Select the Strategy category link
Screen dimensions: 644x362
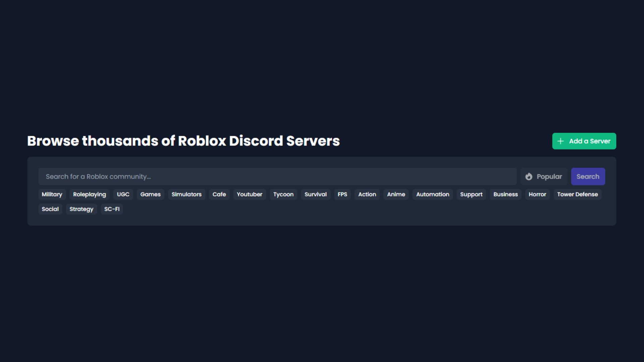coord(82,208)
